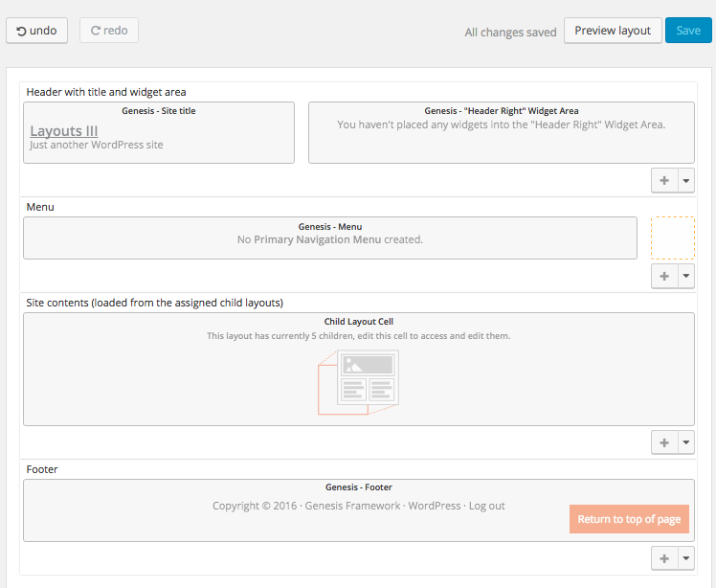This screenshot has width=716, height=588.
Task: Click Return to top of page button
Action: pyautogui.click(x=629, y=519)
